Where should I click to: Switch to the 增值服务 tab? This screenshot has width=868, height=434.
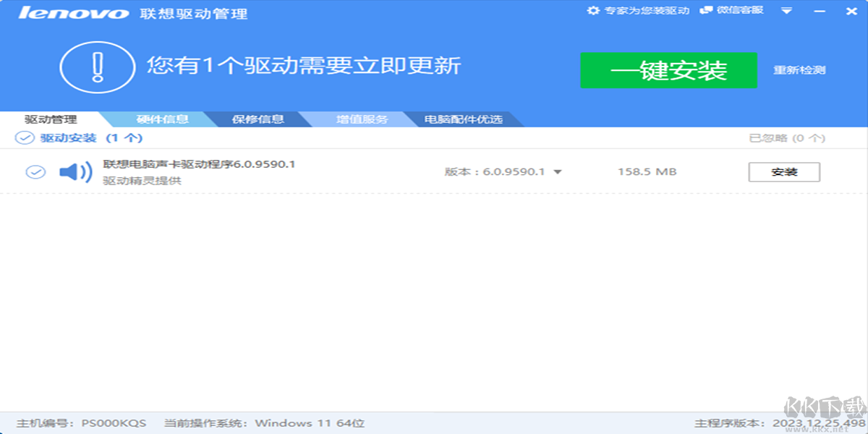coord(362,119)
